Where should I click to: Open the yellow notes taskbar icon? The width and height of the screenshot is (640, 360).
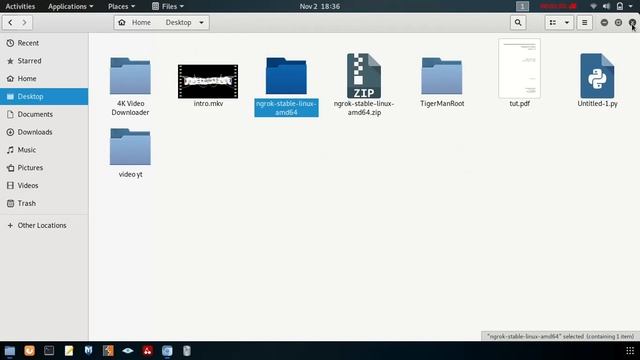coord(69,351)
